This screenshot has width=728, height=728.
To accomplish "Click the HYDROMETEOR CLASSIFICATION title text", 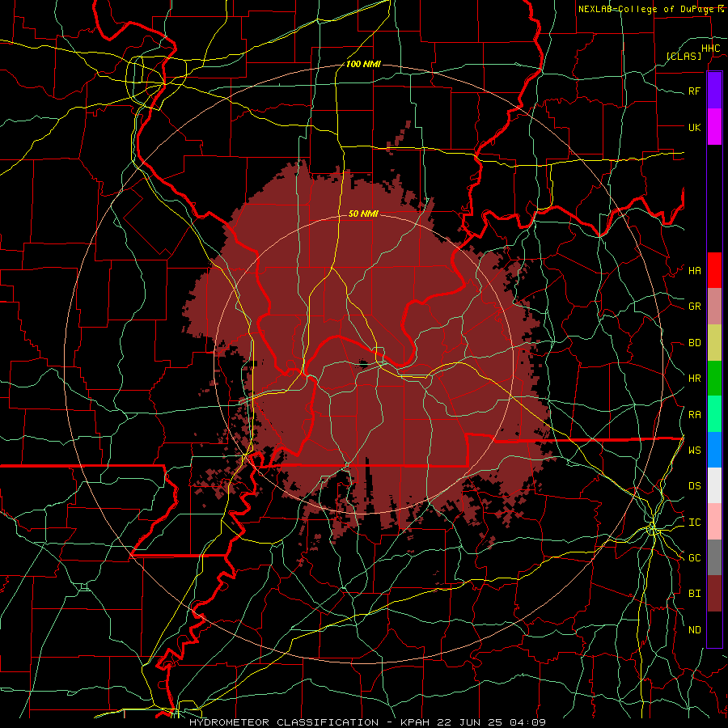I will 284,722.
